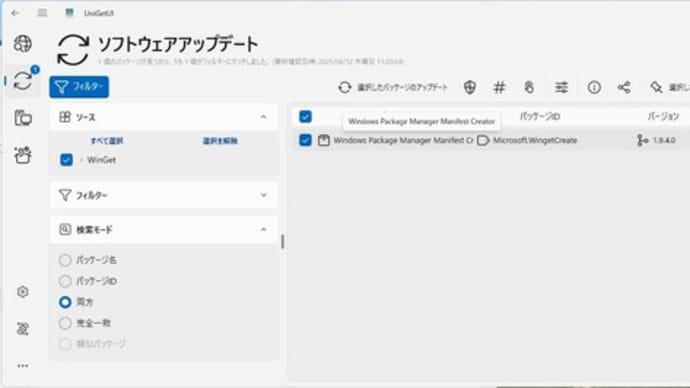Viewport: 690px width, 388px height.
Task: Share the package with share icon
Action: (x=624, y=88)
